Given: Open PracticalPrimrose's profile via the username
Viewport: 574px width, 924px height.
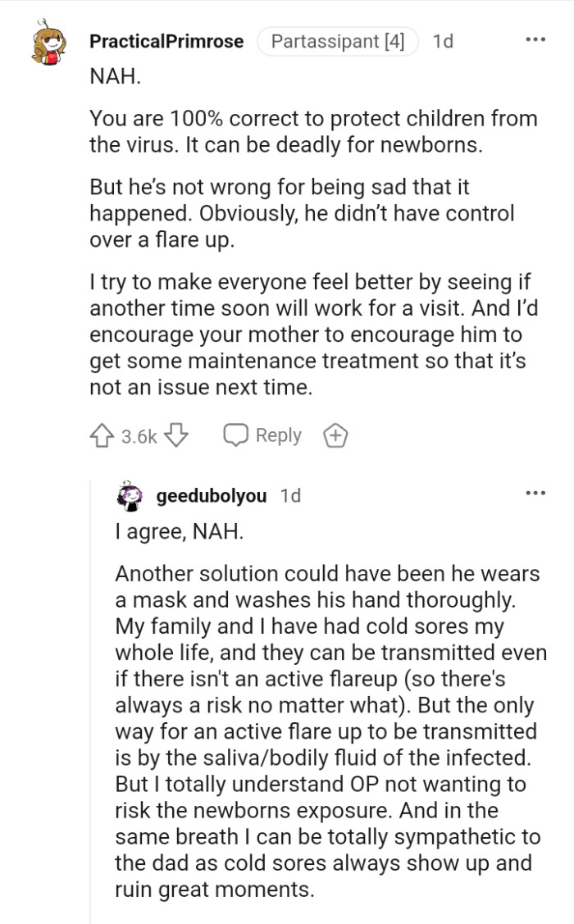Looking at the screenshot, I should (x=167, y=42).
